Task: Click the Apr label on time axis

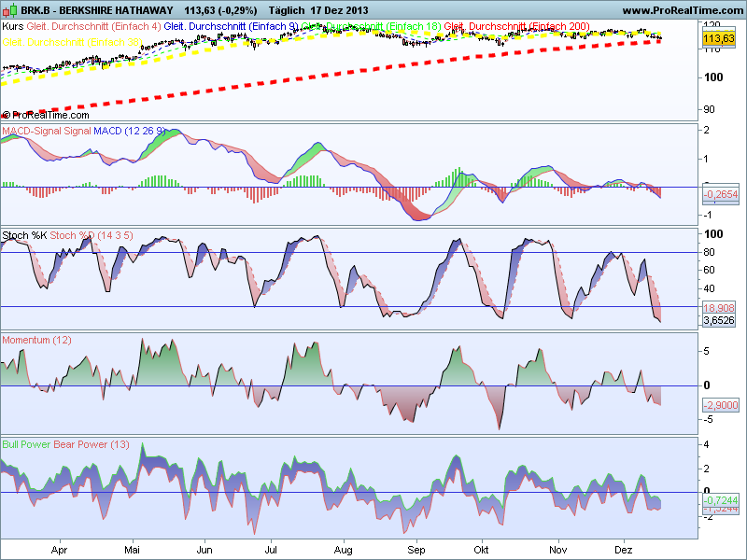Action: 59,550
